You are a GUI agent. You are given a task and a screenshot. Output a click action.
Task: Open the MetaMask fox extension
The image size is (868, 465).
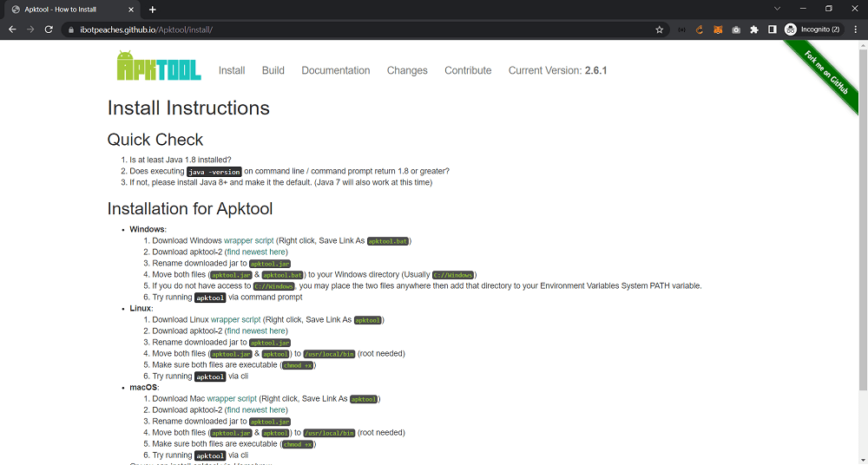pos(718,29)
